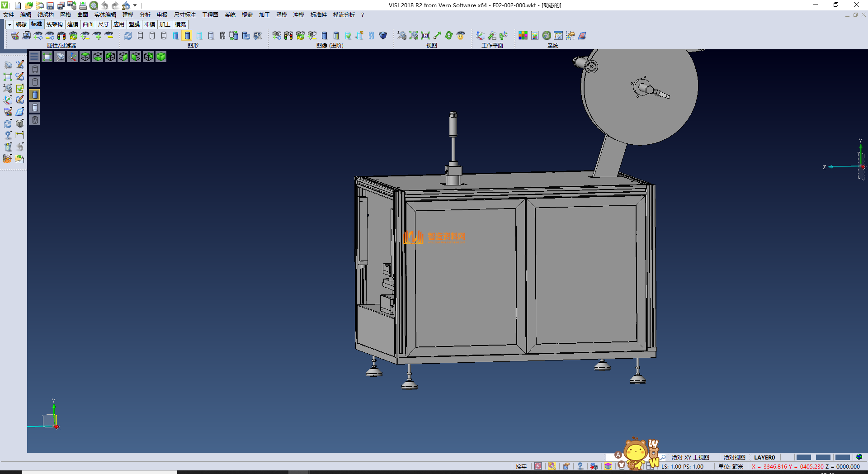This screenshot has height=474, width=868.
Task: Toggle the 拴牢 snap lock in status bar
Action: [x=521, y=466]
